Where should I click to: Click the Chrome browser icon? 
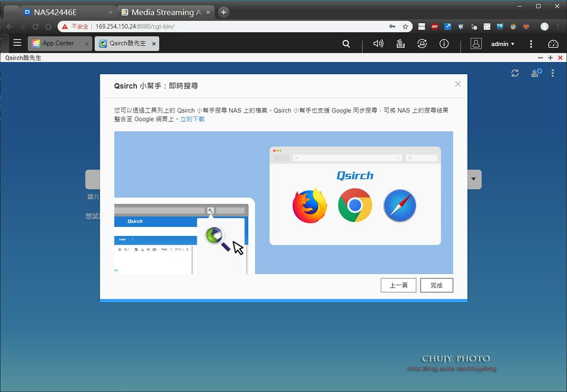pos(355,205)
